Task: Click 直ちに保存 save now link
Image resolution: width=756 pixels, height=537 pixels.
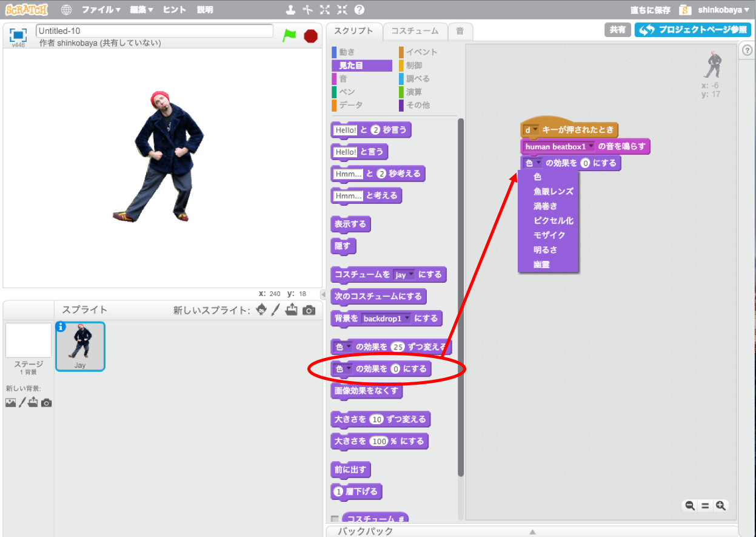Action: 650,10
